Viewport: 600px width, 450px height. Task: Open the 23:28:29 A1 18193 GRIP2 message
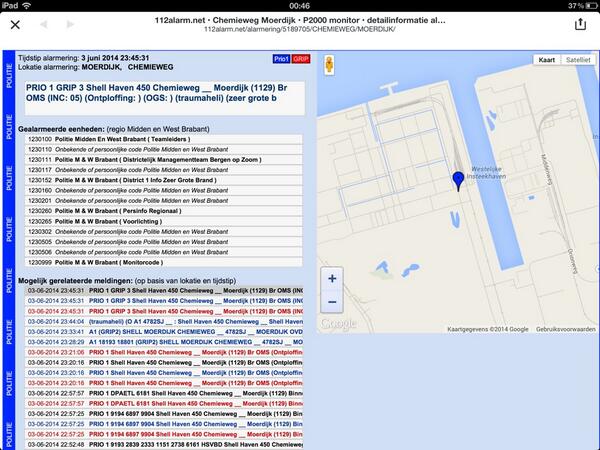(x=165, y=342)
